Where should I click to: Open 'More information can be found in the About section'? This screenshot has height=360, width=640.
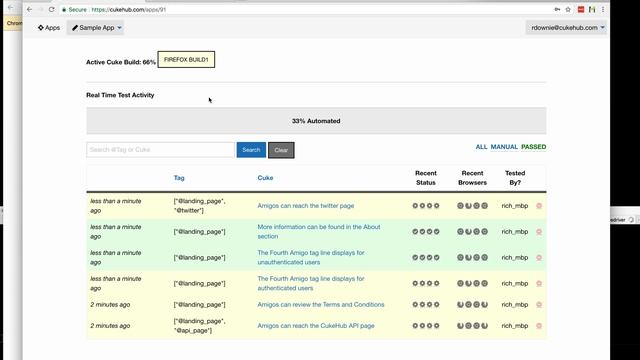(x=319, y=231)
